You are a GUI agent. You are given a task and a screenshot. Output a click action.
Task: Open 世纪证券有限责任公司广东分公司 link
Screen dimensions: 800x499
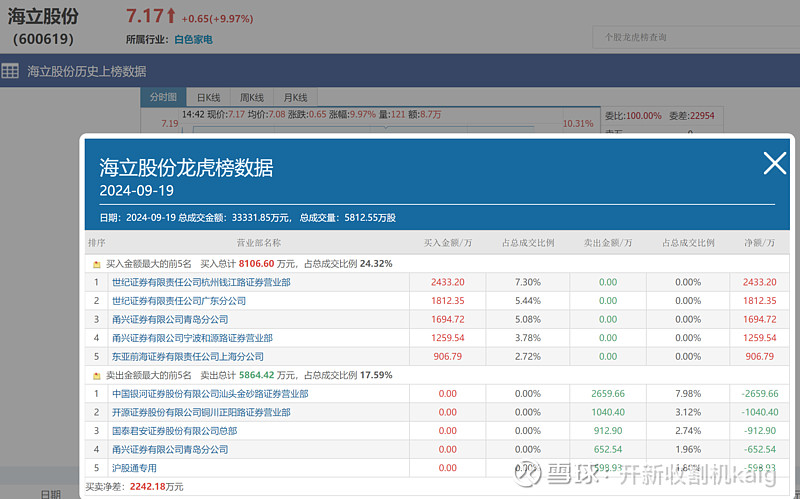pos(179,301)
